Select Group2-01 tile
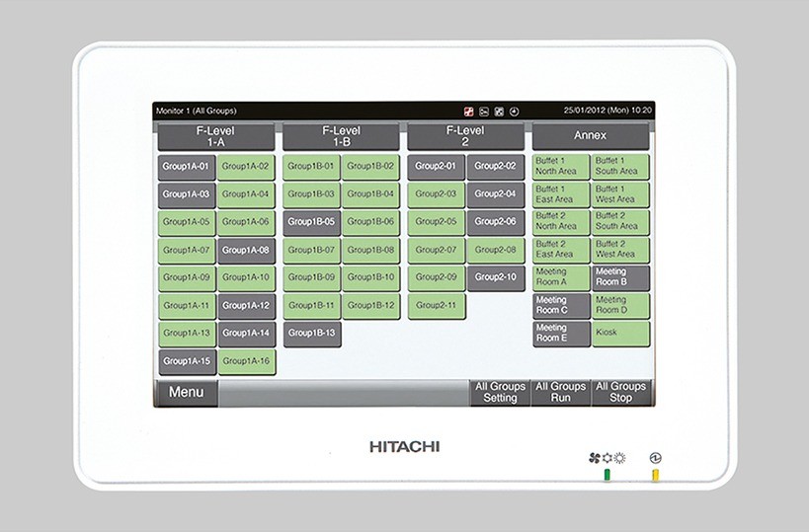Viewport: 809px width, 532px height. pos(436,167)
